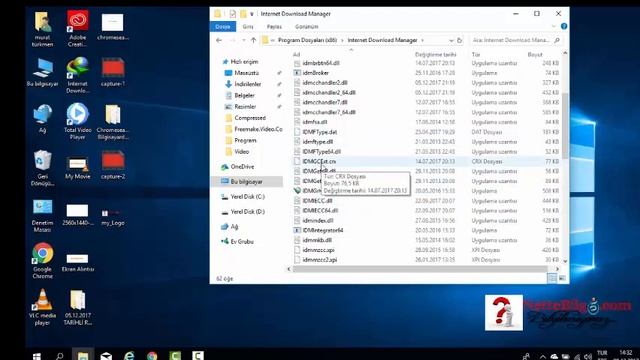Screen dimensions: 640x360
Task: Open the Internet Download Manager desktop shortcut
Action: (78, 75)
